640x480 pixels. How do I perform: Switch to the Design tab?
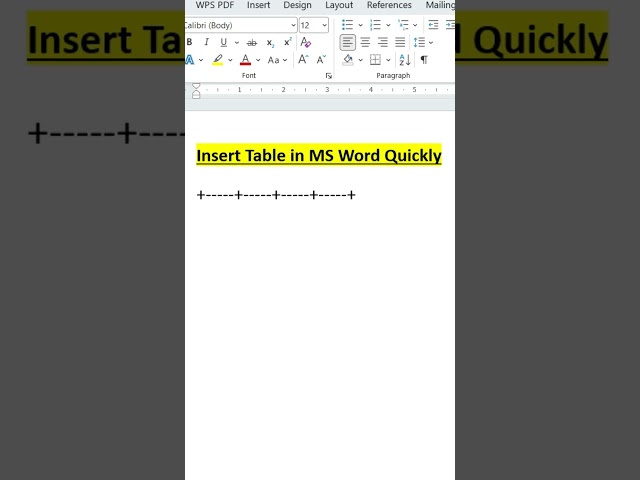(x=297, y=5)
